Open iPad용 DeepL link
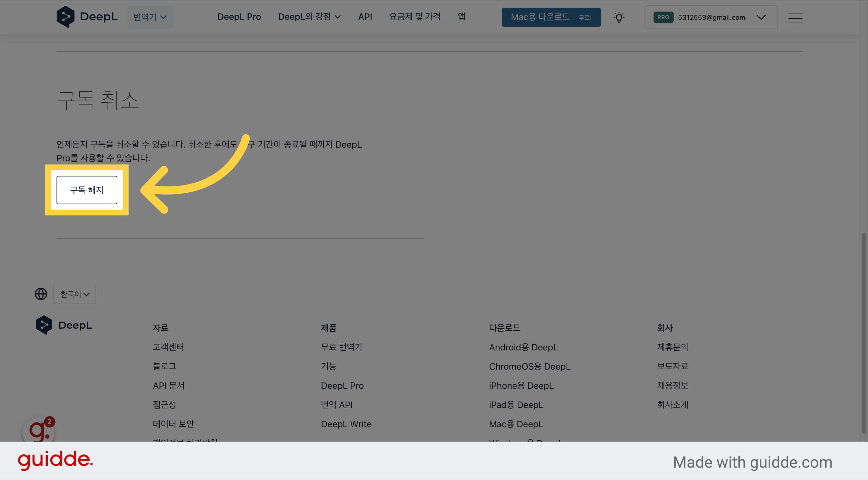The height and width of the screenshot is (480, 868). [516, 405]
